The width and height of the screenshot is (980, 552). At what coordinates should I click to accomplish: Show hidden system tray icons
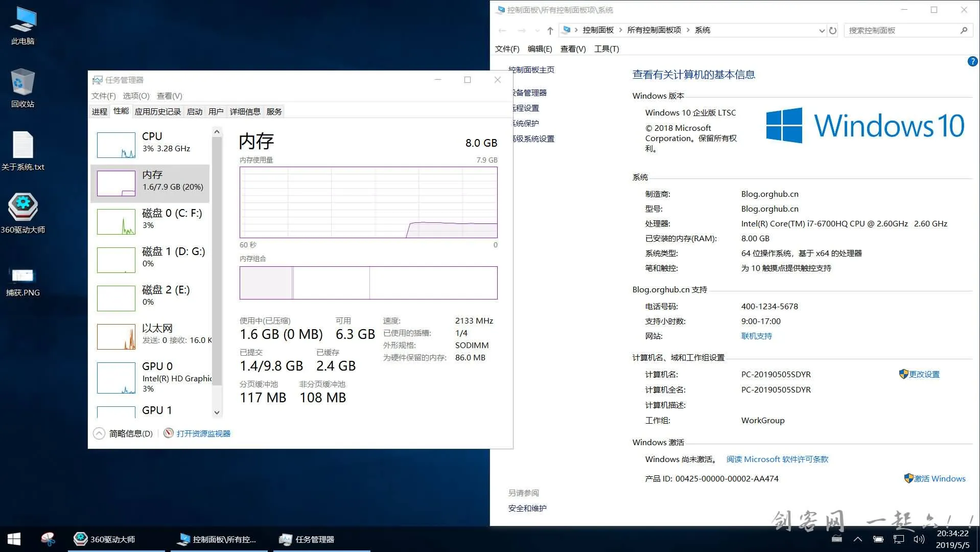click(x=858, y=539)
